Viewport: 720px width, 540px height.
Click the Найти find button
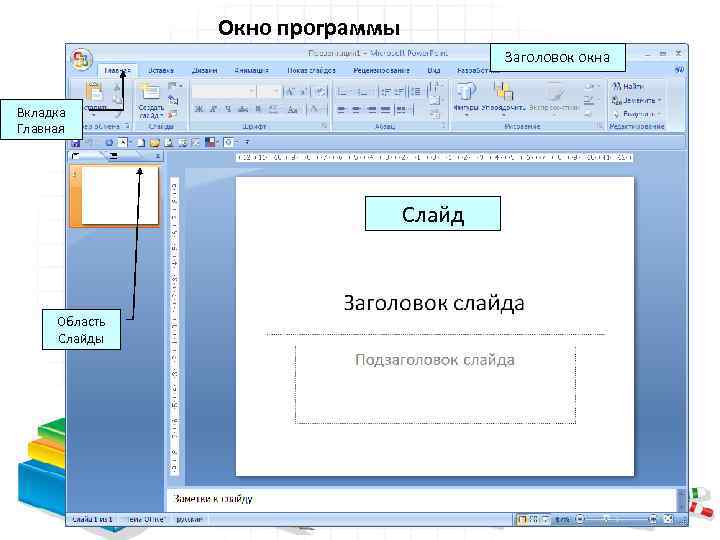[628, 86]
